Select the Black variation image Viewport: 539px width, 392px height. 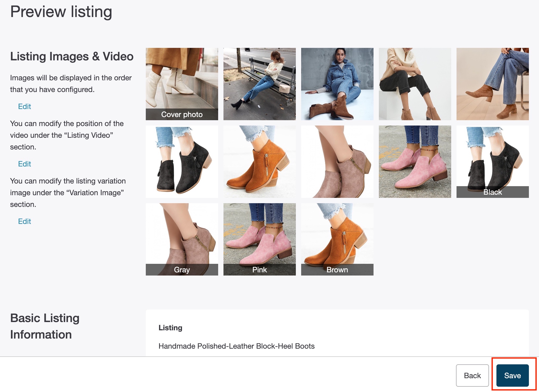492,161
